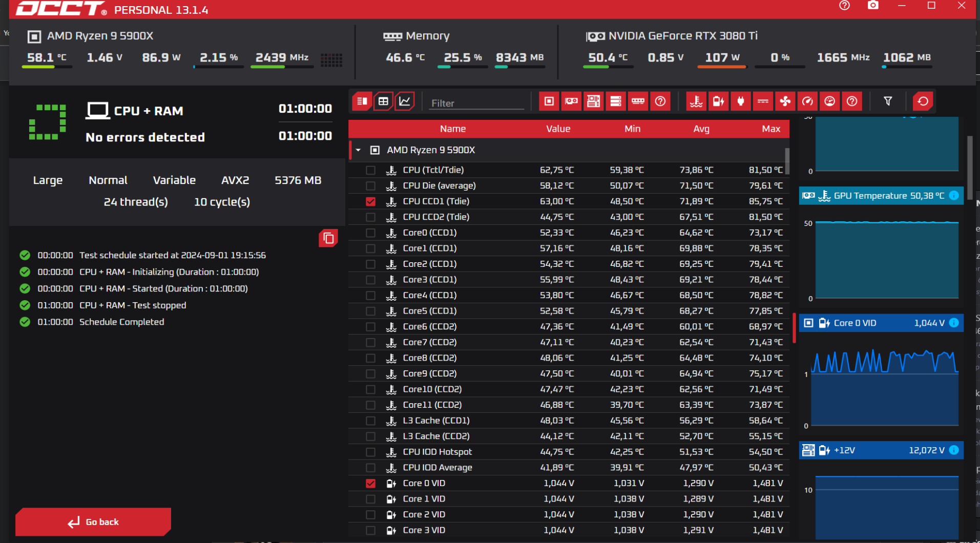Uncheck the Core 0 VID checkbox
This screenshot has height=543, width=980.
[370, 483]
